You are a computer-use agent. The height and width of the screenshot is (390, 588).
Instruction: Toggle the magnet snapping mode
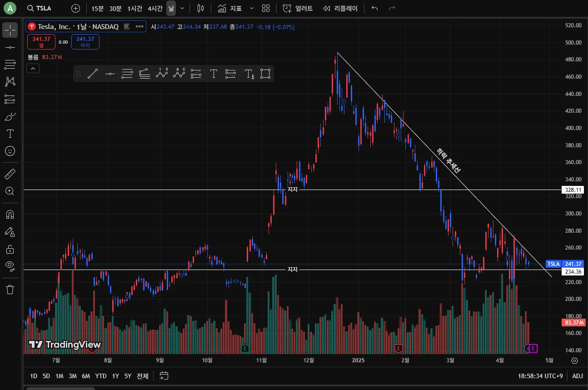(10, 215)
